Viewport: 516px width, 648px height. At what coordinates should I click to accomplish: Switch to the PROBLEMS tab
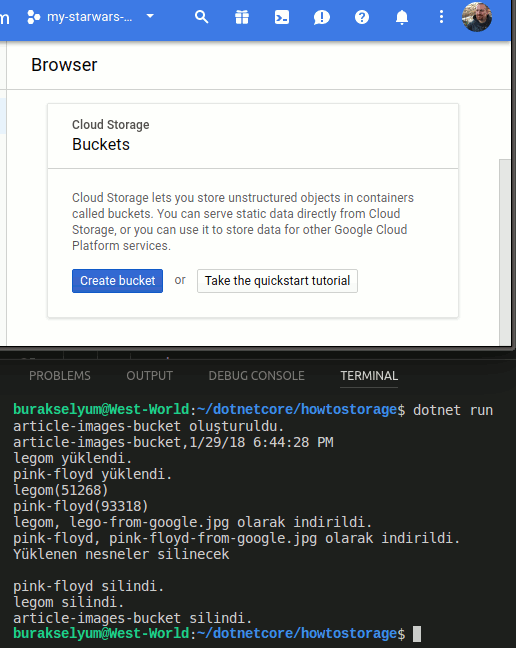pos(60,376)
